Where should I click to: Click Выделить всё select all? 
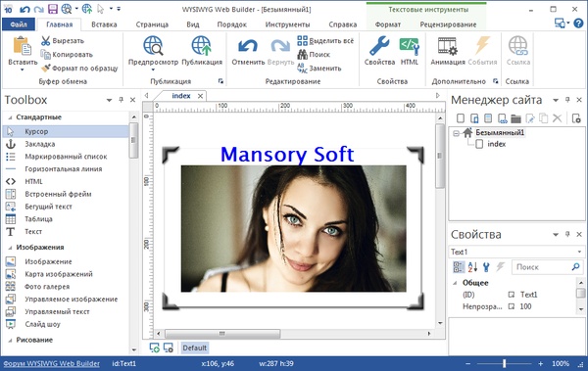point(325,40)
